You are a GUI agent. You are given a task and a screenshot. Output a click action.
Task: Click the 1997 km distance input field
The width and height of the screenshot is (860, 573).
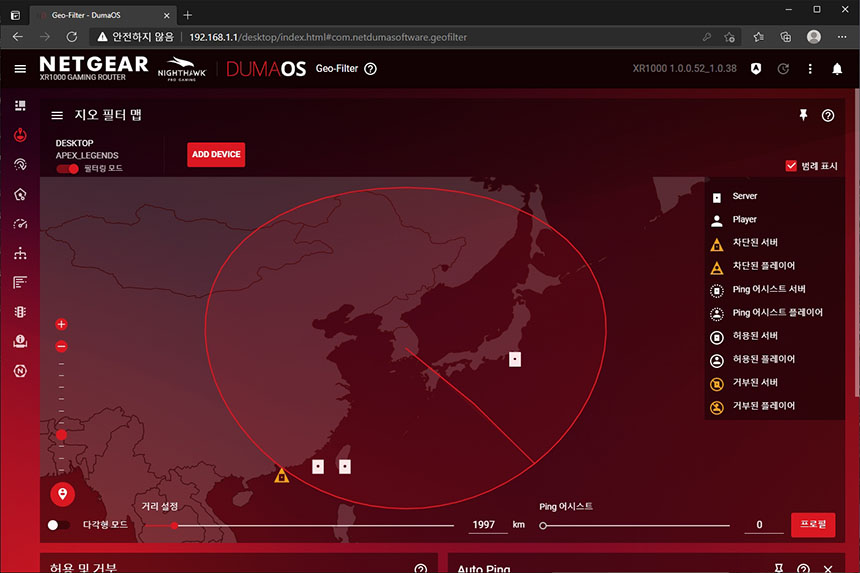(x=488, y=525)
